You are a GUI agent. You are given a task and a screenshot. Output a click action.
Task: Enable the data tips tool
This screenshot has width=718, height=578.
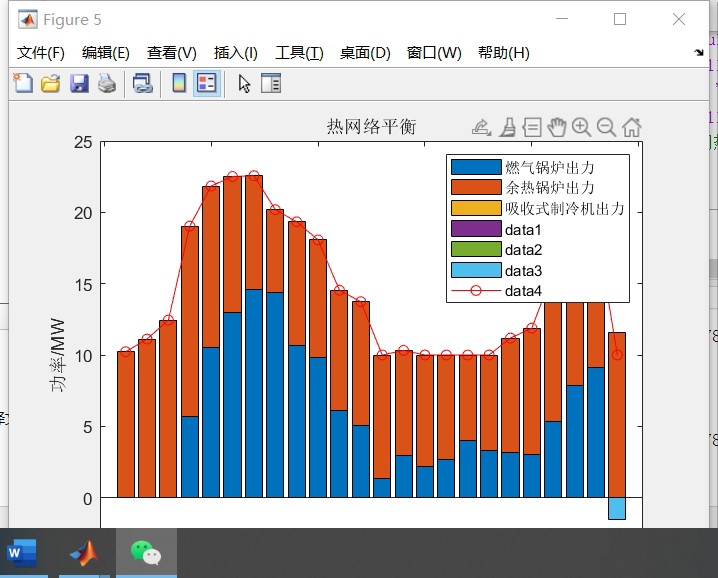(x=532, y=127)
